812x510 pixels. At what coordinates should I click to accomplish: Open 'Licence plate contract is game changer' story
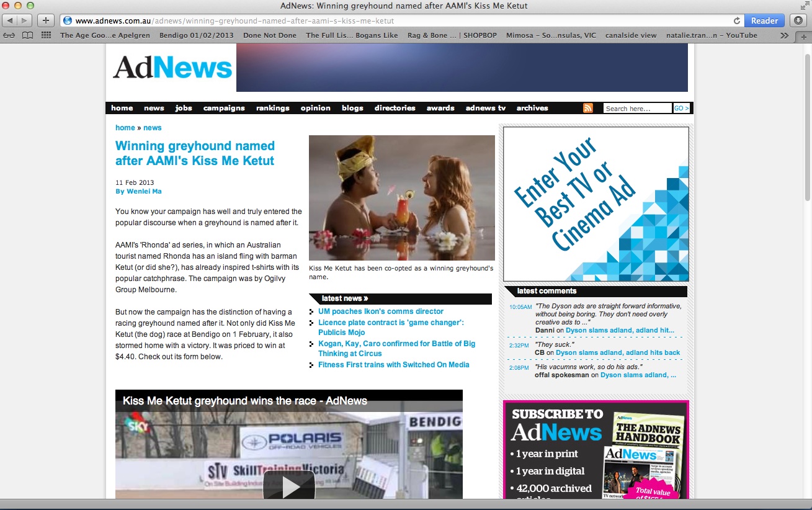[391, 328]
